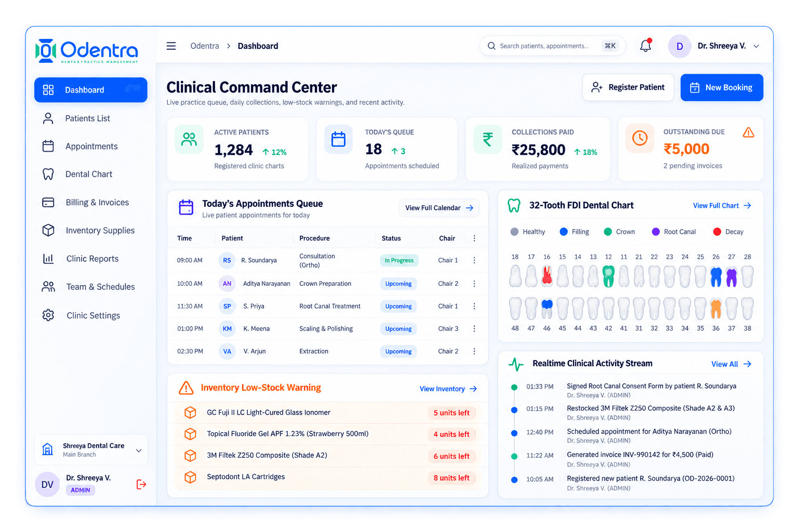
Task: Open the Dashboard sidebar item
Action: [91, 90]
